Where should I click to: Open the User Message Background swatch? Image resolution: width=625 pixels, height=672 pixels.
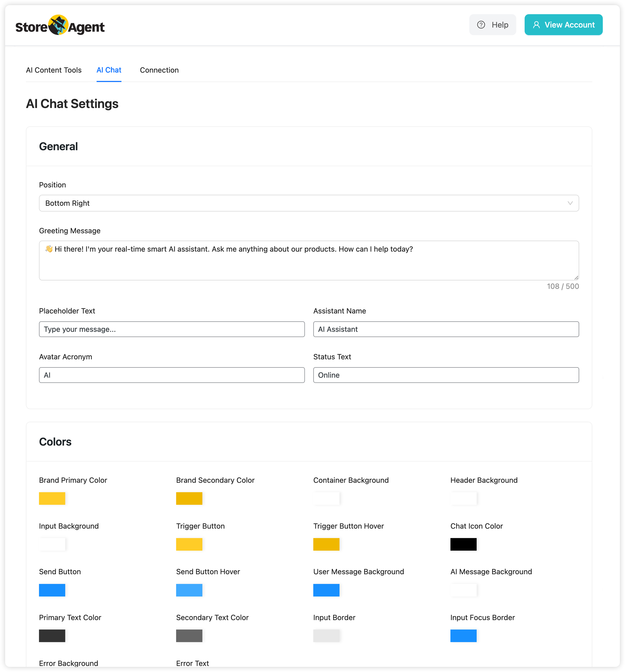[x=326, y=590]
